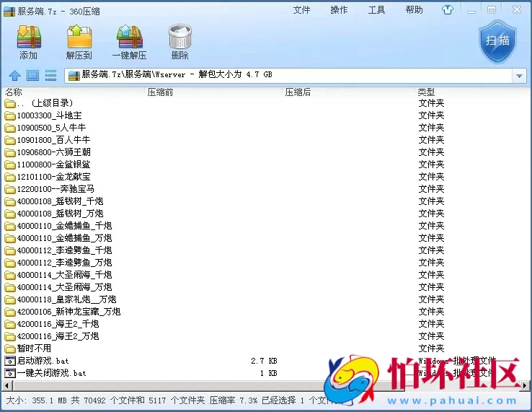Select file 一键关闭游戏.bat
The image size is (532, 412).
[x=45, y=373]
